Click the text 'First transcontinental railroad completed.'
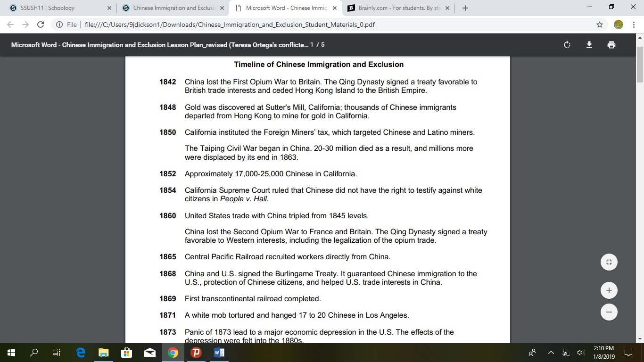The image size is (644, 362). pyautogui.click(x=253, y=299)
